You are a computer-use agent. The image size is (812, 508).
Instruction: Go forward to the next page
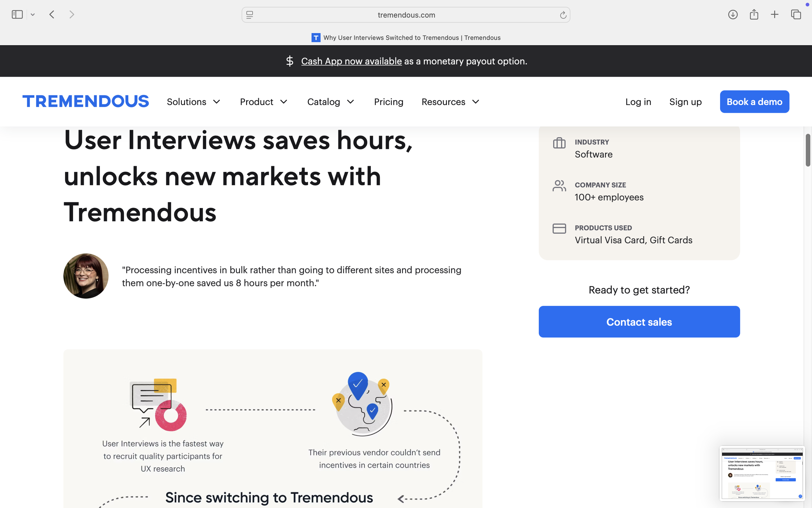[71, 14]
